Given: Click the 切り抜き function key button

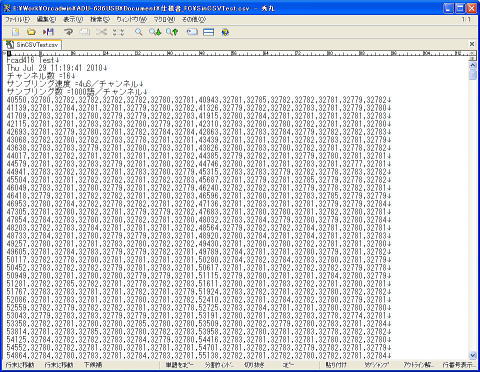Looking at the screenshot, I should [254, 365].
